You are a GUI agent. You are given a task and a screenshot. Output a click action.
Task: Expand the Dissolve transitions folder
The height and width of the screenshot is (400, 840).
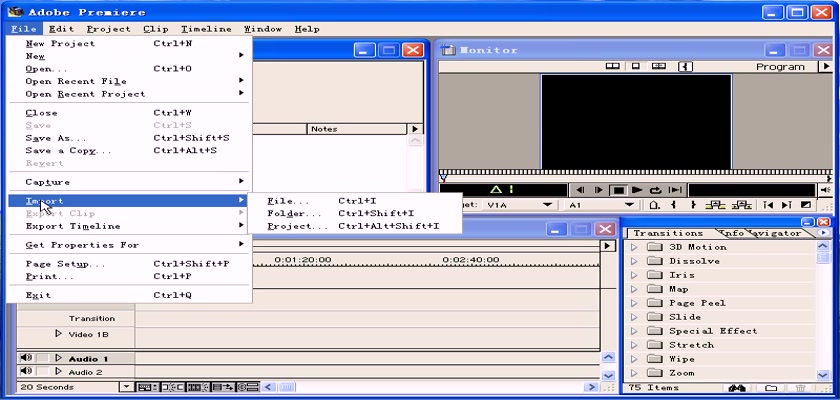(634, 261)
